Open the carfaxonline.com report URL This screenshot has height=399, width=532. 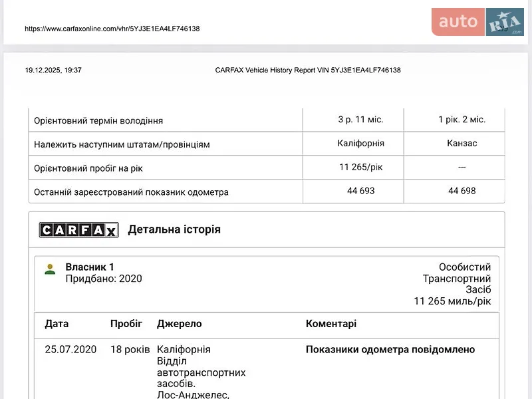pyautogui.click(x=112, y=29)
